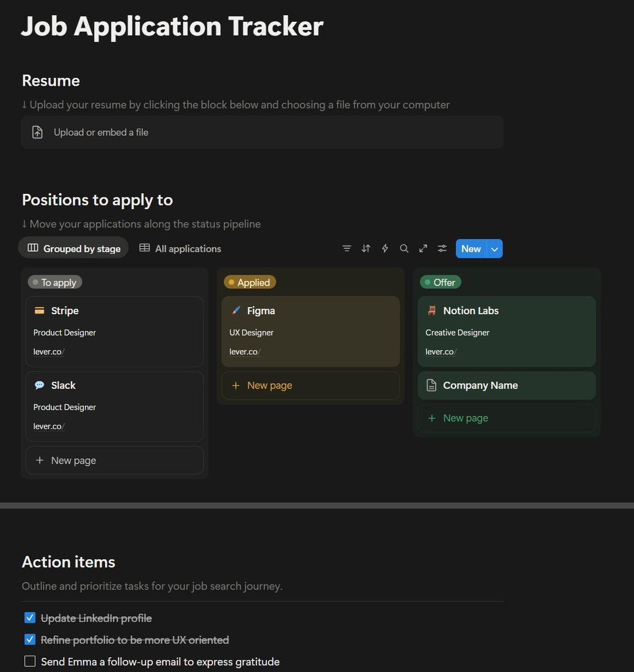The width and height of the screenshot is (634, 672).
Task: Open Stripe card's lever.co link
Action: click(49, 352)
